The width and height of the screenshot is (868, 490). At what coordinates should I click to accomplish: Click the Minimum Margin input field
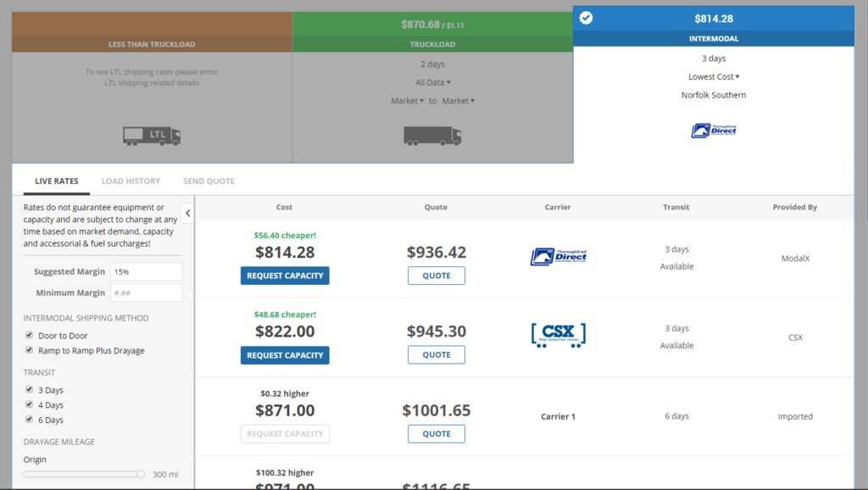[x=146, y=292]
